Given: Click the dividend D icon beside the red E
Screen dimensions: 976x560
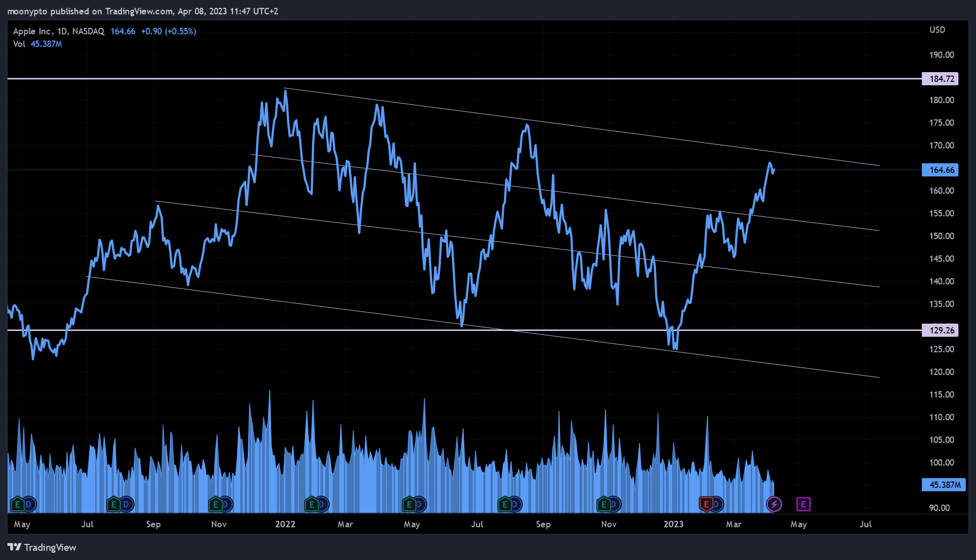Looking at the screenshot, I should coord(717,504).
